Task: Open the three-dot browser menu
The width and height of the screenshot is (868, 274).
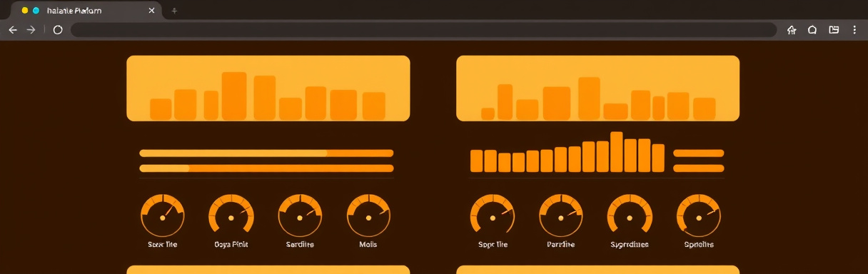Action: tap(854, 30)
